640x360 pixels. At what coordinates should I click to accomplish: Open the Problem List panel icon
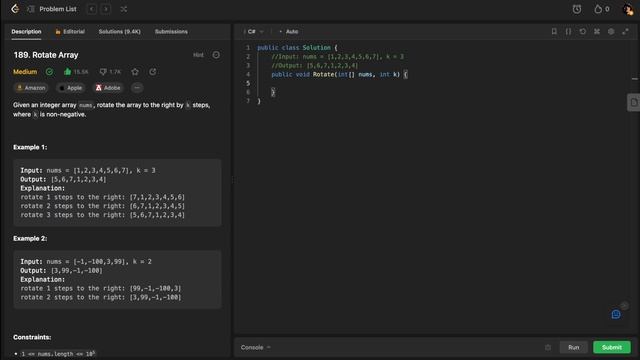pos(31,9)
